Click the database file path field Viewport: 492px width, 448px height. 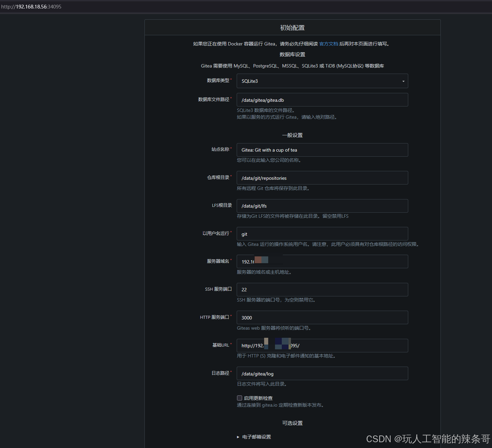point(322,100)
